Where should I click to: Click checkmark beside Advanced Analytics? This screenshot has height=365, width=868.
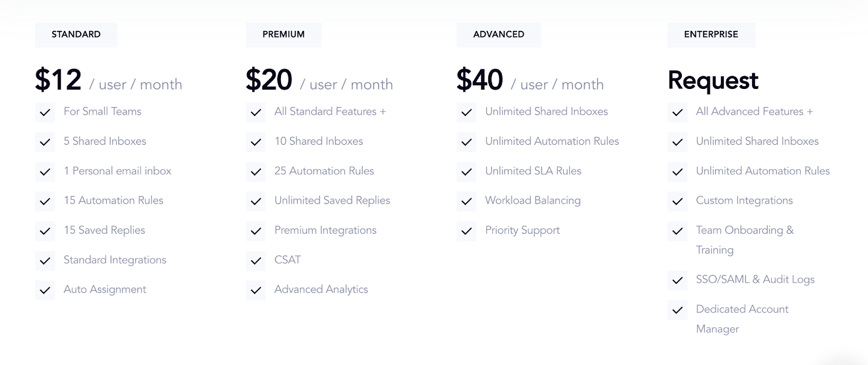click(x=256, y=290)
